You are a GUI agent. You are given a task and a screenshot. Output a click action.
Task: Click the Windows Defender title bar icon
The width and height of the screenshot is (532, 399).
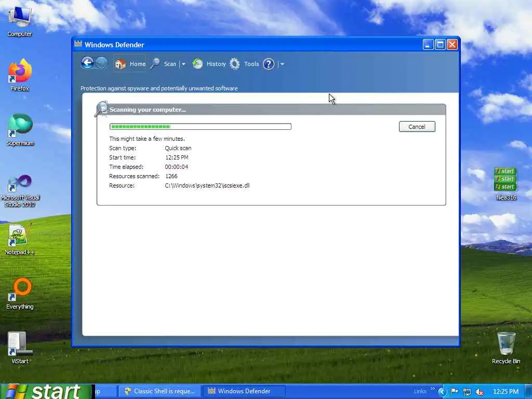[x=78, y=44]
